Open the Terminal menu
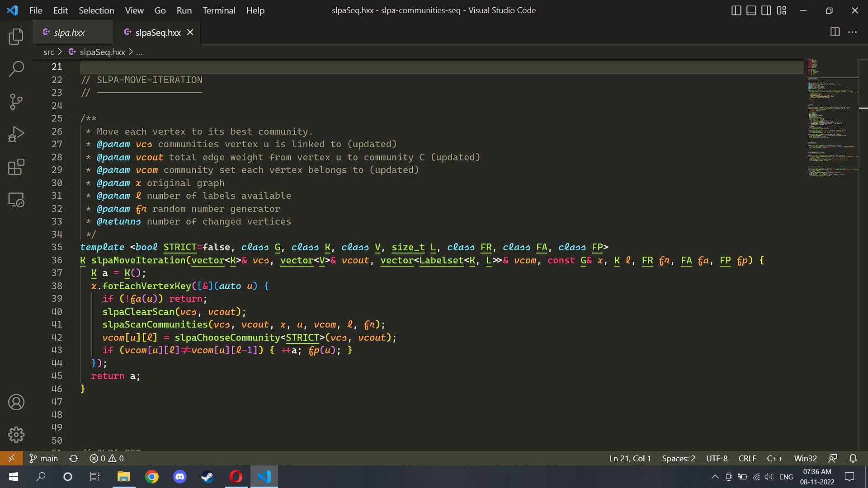 (219, 10)
